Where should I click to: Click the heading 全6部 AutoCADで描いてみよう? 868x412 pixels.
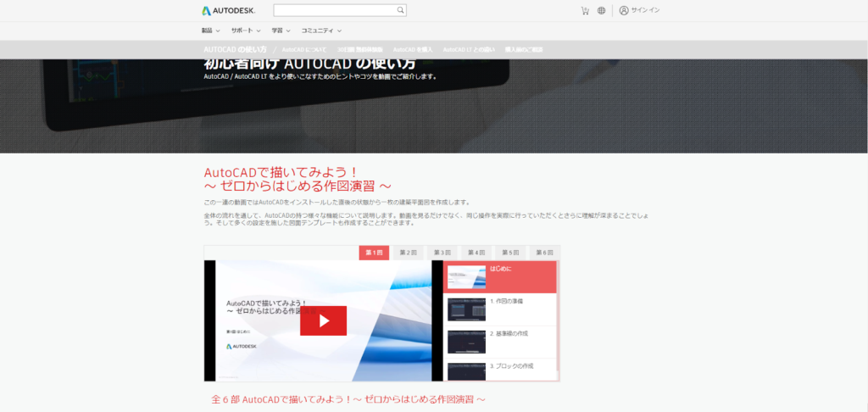pyautogui.click(x=348, y=399)
